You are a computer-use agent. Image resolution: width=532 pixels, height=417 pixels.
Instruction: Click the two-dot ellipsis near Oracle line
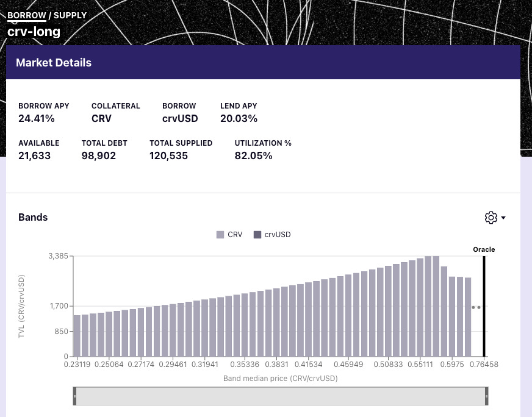pos(476,307)
